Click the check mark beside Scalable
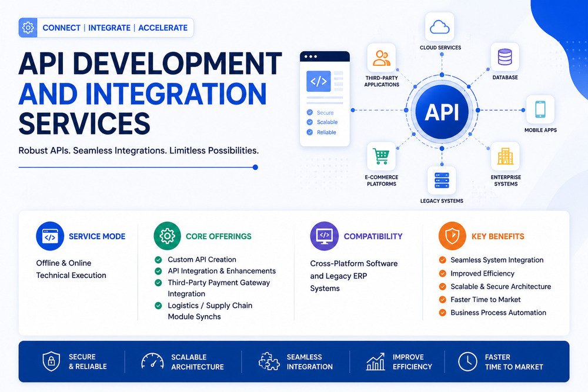This screenshot has height=392, width=588. tap(310, 122)
